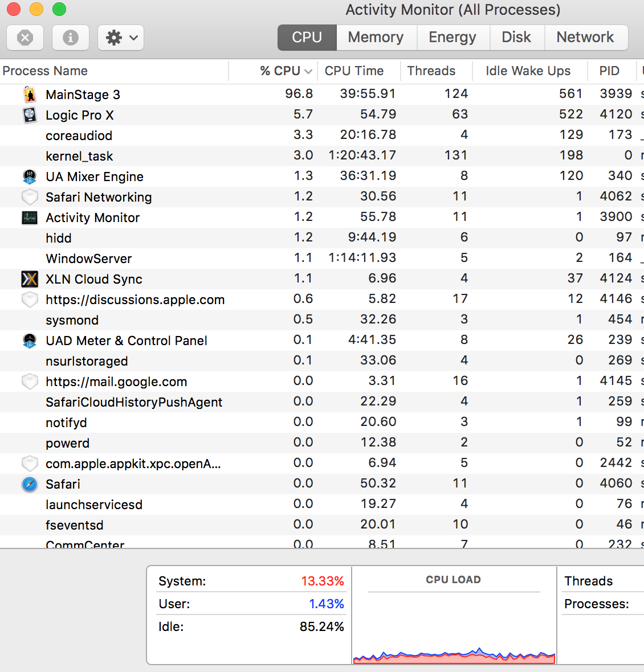Sort processes by CPU Time column
This screenshot has width=644, height=672.
point(353,71)
